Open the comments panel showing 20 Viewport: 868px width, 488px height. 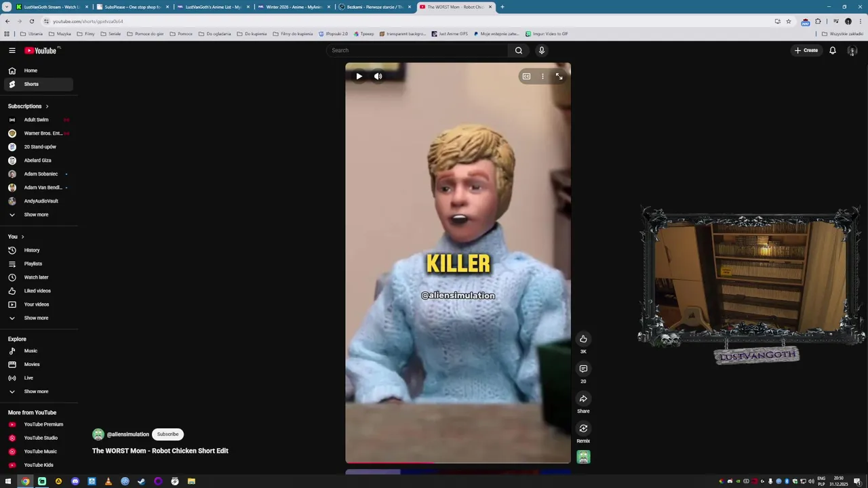pyautogui.click(x=583, y=369)
